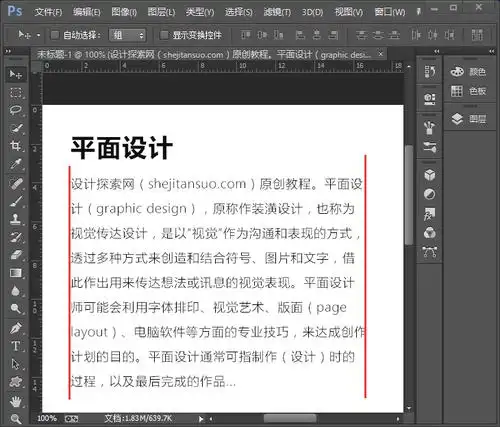The image size is (500, 427).
Task: Click align top edges in options bar
Action: tap(246, 35)
